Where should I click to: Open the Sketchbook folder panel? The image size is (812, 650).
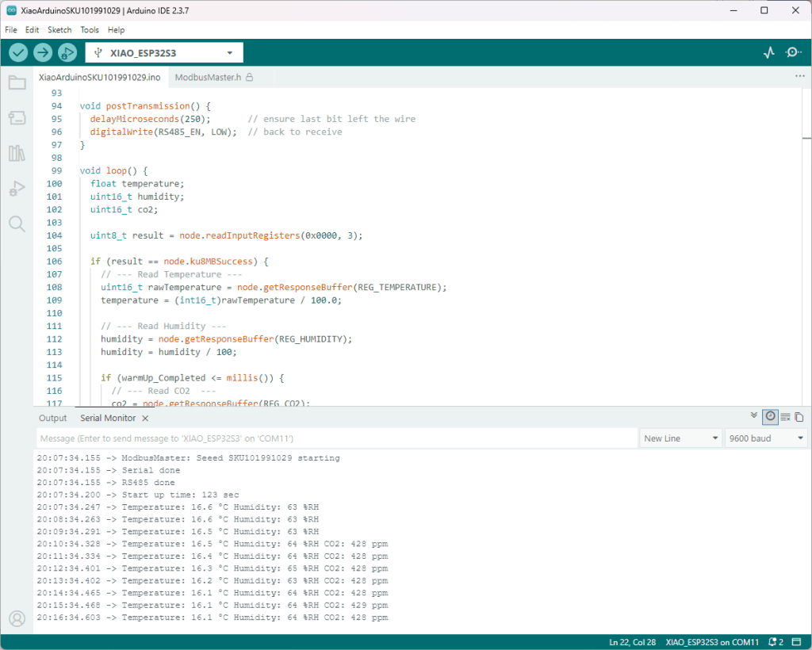17,82
